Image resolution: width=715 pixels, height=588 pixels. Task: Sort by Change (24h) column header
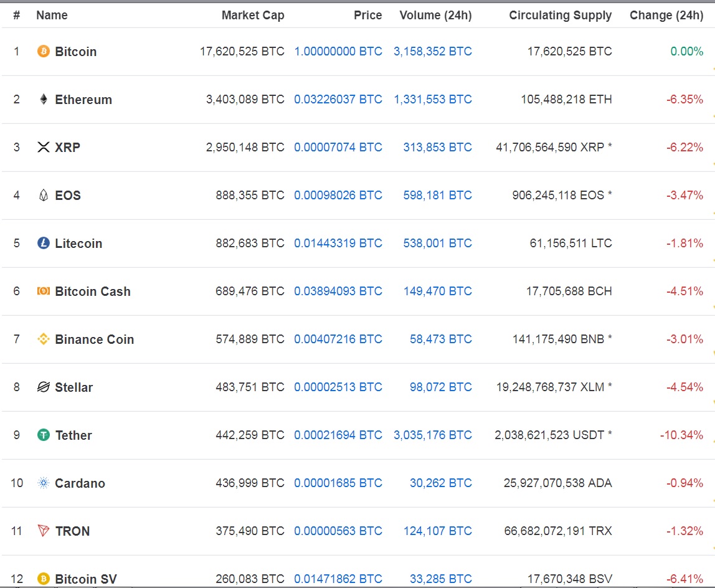tap(666, 15)
